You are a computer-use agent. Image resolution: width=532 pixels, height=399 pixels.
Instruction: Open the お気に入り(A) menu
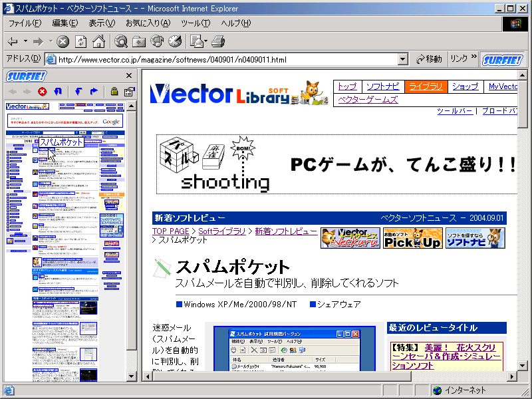click(x=148, y=23)
